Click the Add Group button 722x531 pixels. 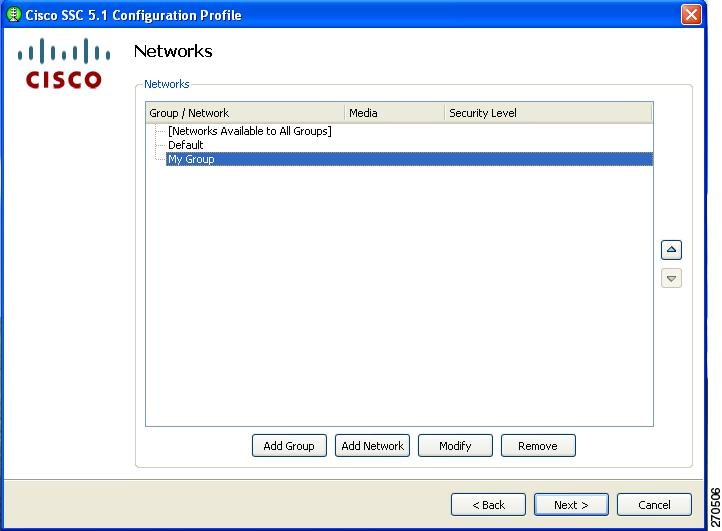click(289, 446)
